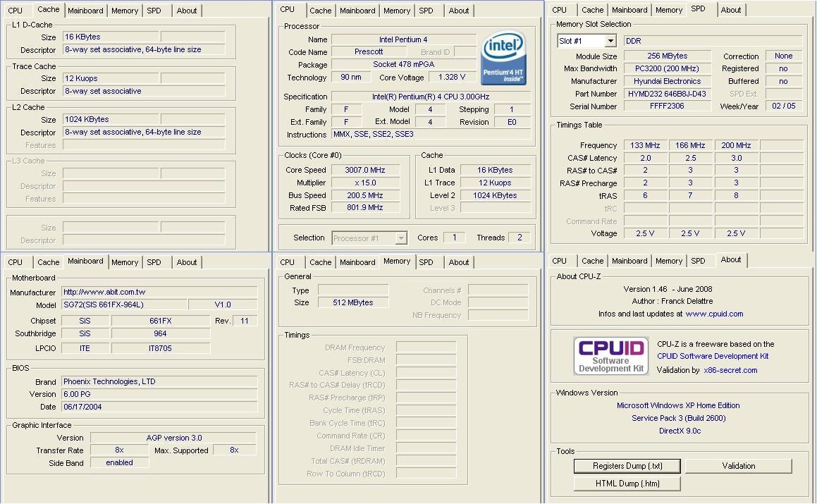Click 'Microsoft Windows XP Home Edition' text
Screen dimensions: 817x504
click(678, 405)
